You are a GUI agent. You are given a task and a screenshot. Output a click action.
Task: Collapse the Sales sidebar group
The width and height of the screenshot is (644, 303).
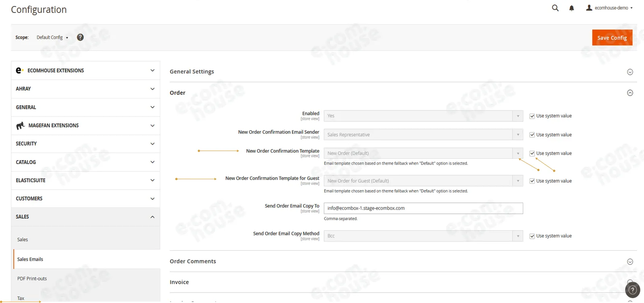click(x=85, y=217)
